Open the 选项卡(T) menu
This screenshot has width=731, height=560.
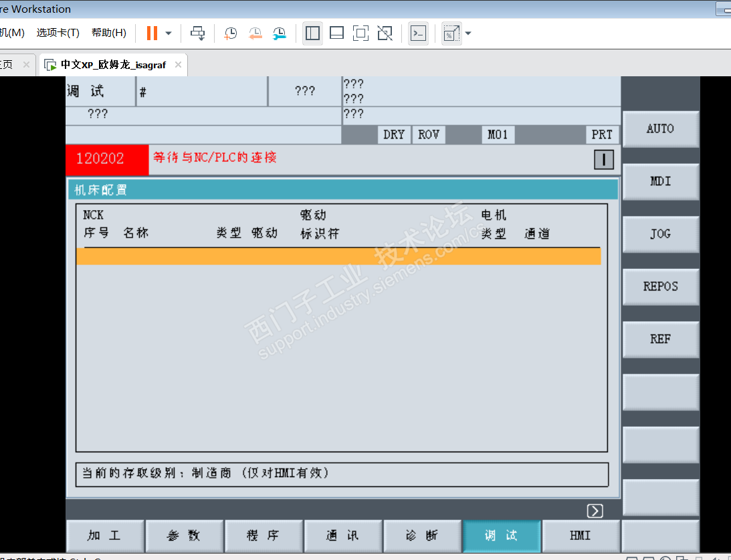58,33
